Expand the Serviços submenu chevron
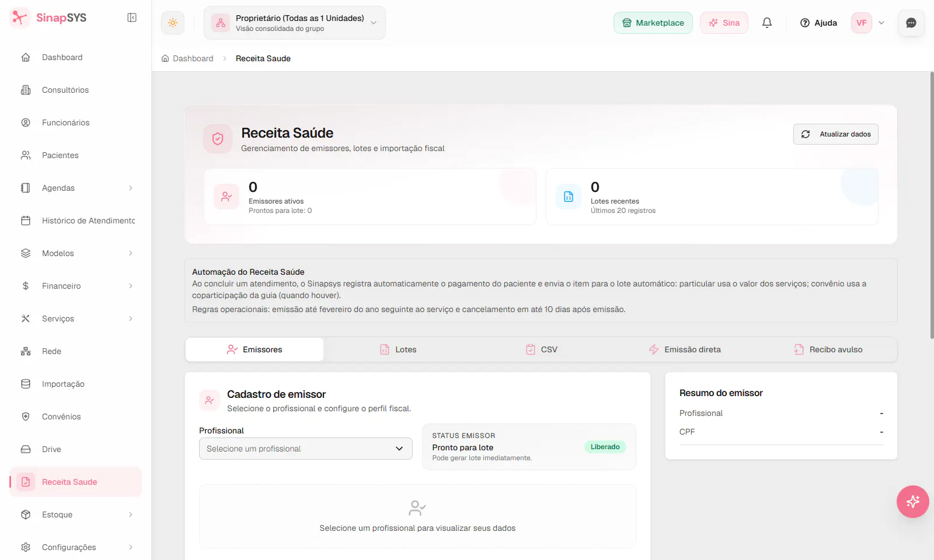 coord(131,318)
